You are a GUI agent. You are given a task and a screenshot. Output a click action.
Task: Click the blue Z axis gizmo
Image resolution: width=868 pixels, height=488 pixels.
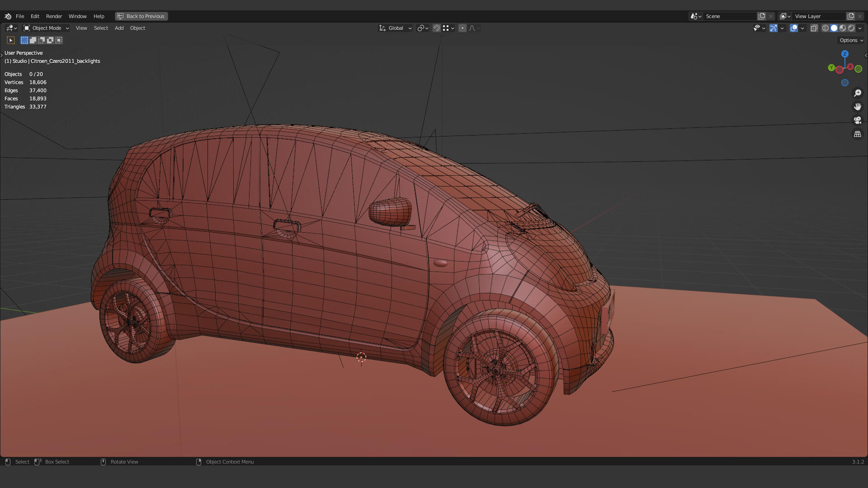click(844, 54)
